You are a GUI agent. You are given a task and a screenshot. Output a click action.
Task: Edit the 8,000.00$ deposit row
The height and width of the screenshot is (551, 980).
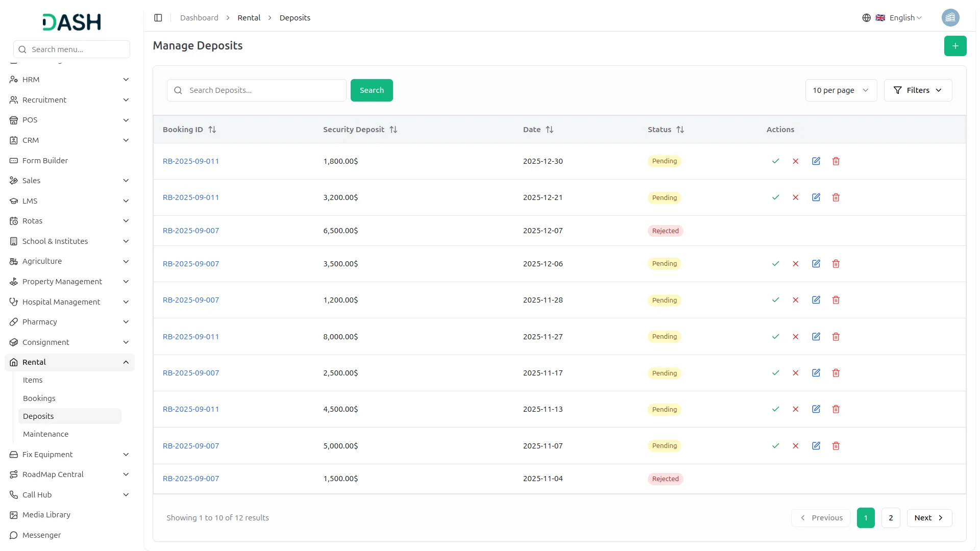[x=816, y=336]
